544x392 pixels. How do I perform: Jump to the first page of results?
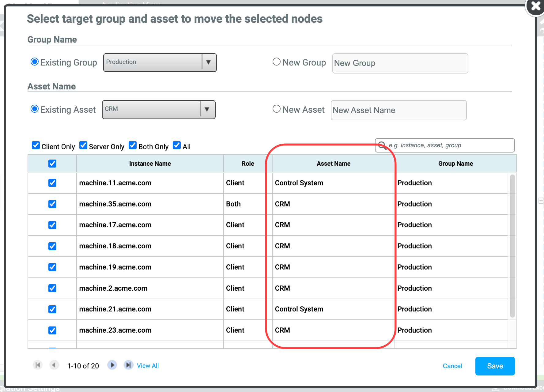(x=37, y=365)
